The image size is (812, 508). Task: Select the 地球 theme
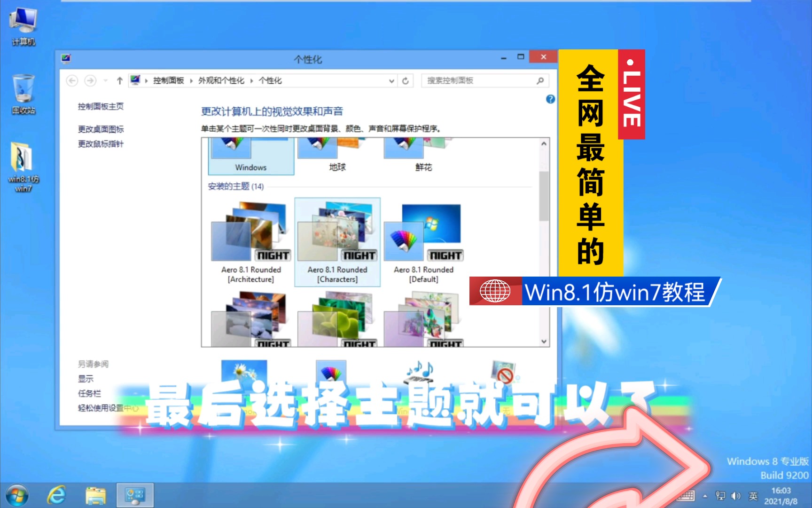click(337, 156)
